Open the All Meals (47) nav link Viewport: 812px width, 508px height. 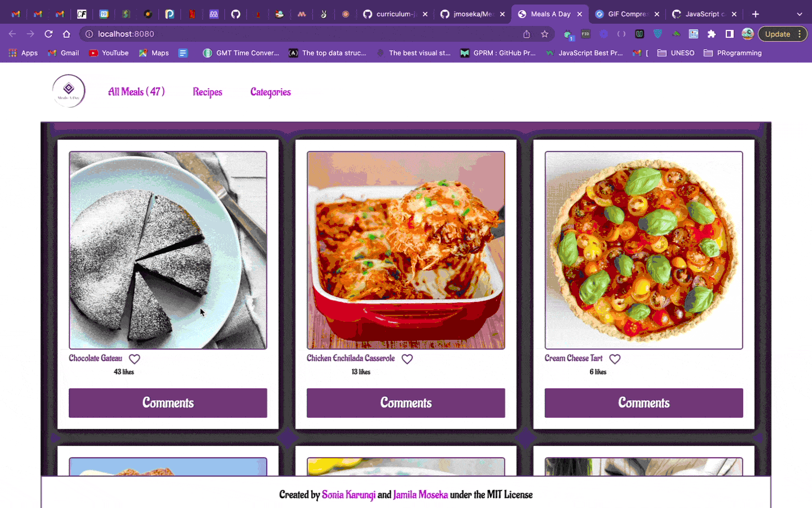(136, 91)
